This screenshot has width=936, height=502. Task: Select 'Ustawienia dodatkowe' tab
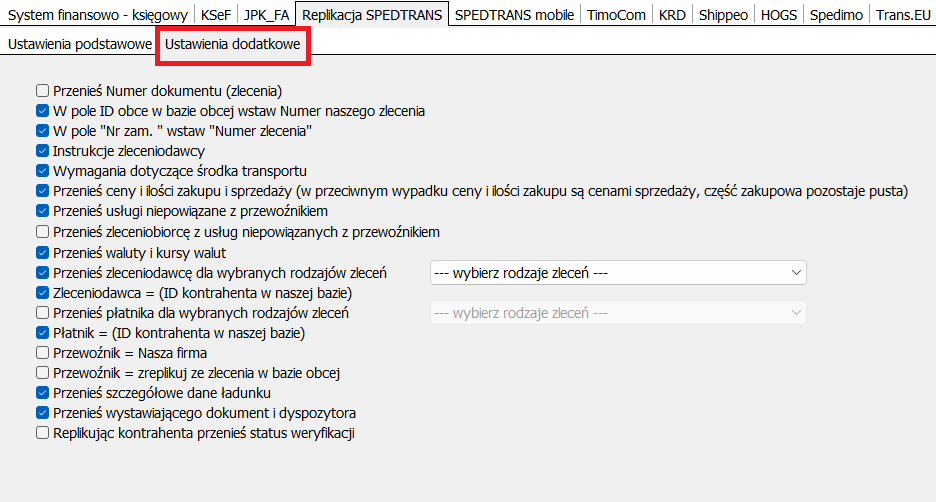pos(232,45)
